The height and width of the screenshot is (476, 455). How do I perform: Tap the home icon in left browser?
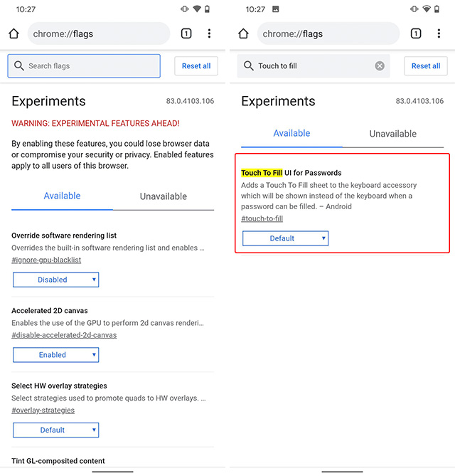tap(14, 33)
